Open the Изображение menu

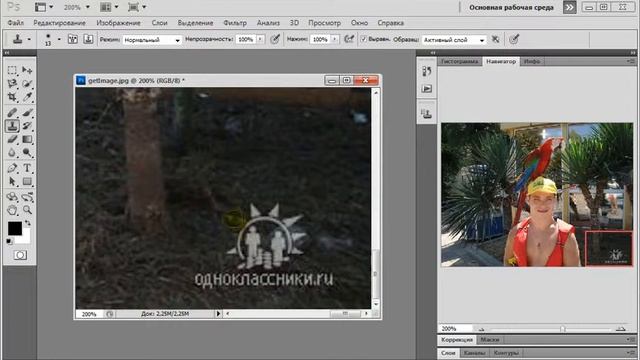[x=118, y=23]
